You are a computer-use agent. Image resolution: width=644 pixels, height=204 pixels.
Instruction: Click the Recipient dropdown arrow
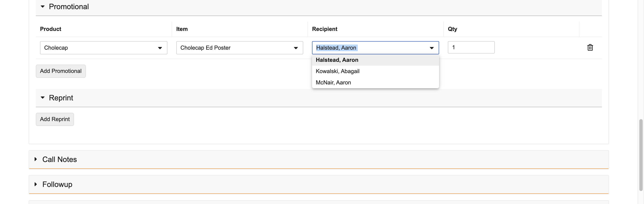(431, 48)
